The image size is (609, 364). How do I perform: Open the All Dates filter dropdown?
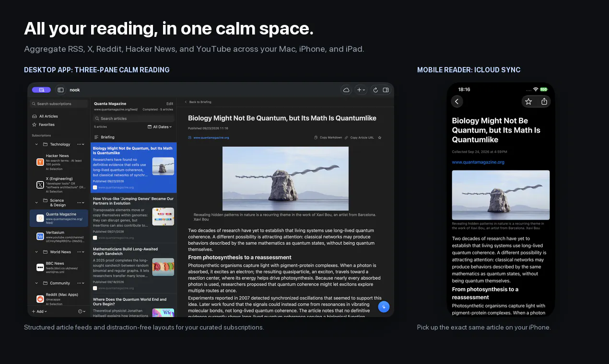159,127
